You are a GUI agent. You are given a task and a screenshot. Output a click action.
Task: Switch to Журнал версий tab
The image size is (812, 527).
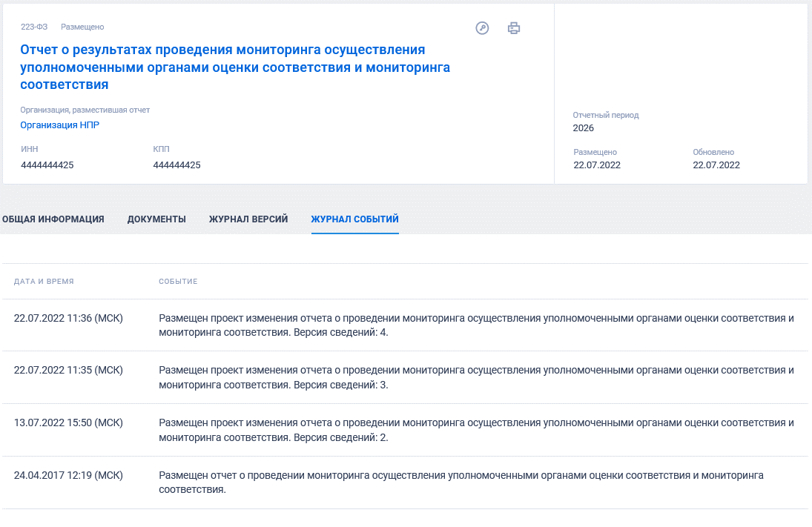(x=248, y=219)
